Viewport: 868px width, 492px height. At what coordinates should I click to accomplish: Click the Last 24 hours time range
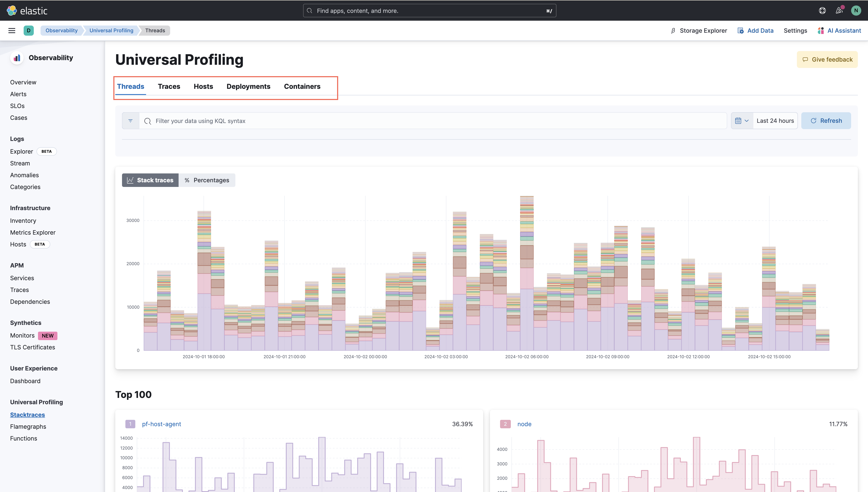[x=775, y=121]
